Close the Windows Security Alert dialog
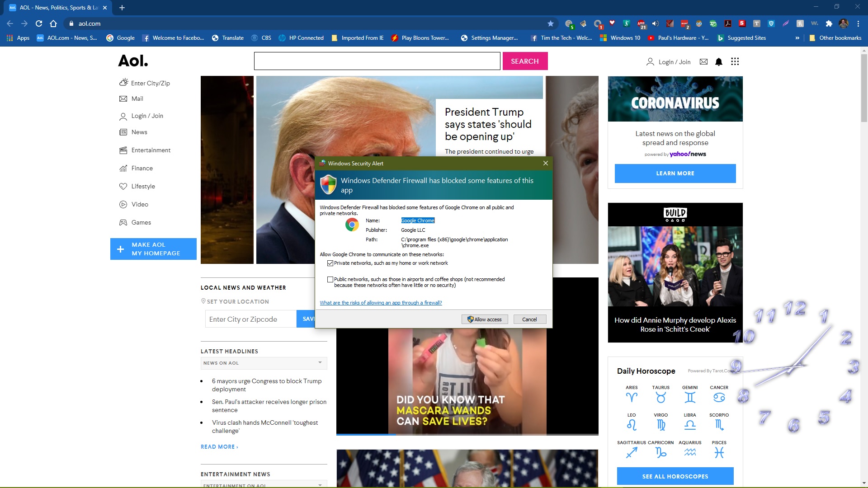This screenshot has width=868, height=488. 545,163
